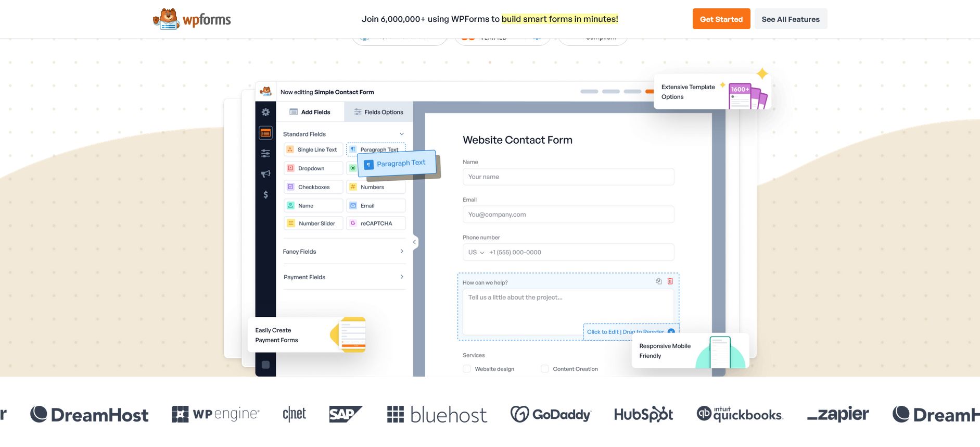Check the Content Creation checkbox
The height and width of the screenshot is (447, 980).
(x=545, y=369)
